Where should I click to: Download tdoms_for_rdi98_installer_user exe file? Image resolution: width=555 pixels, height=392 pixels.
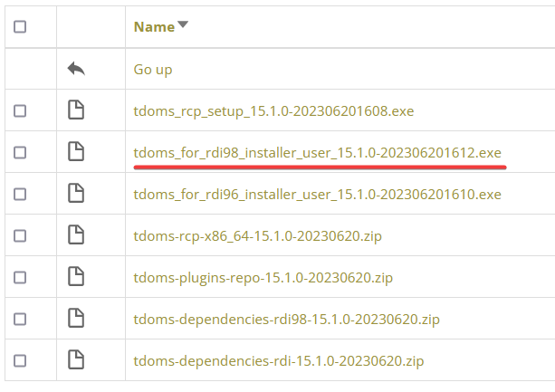317,152
